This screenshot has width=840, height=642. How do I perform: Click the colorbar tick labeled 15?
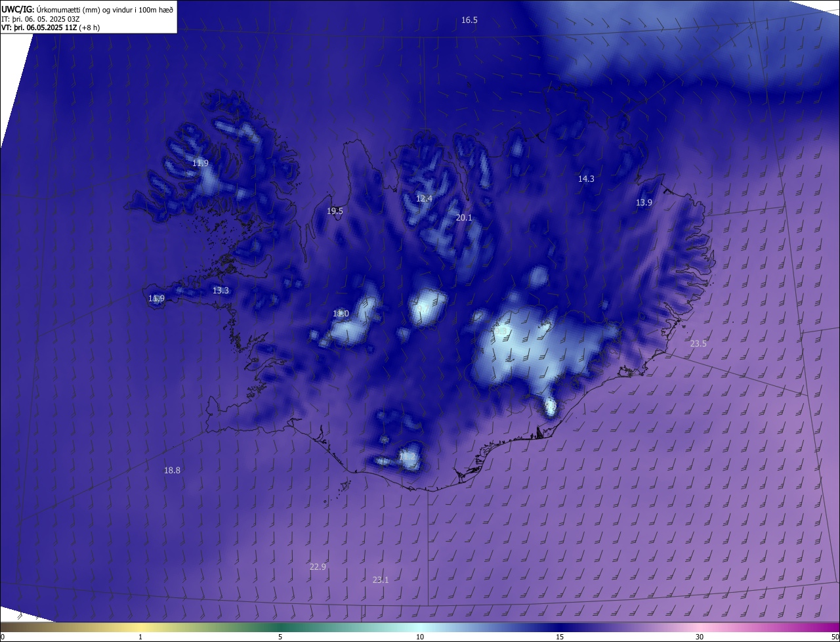click(x=560, y=637)
